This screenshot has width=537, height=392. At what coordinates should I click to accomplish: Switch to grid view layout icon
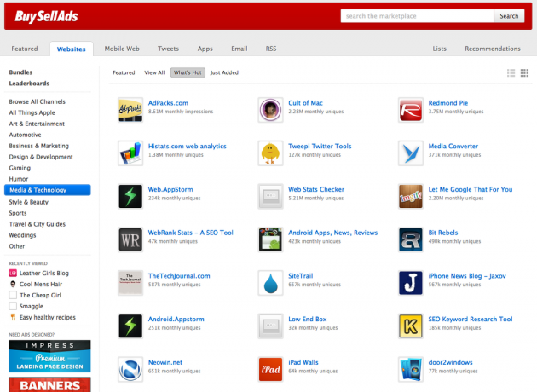click(524, 72)
